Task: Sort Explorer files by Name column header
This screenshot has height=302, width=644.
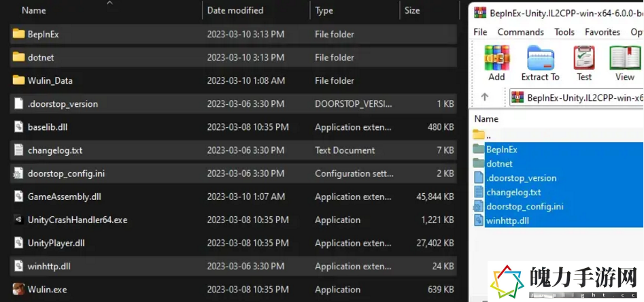Action: [x=33, y=11]
